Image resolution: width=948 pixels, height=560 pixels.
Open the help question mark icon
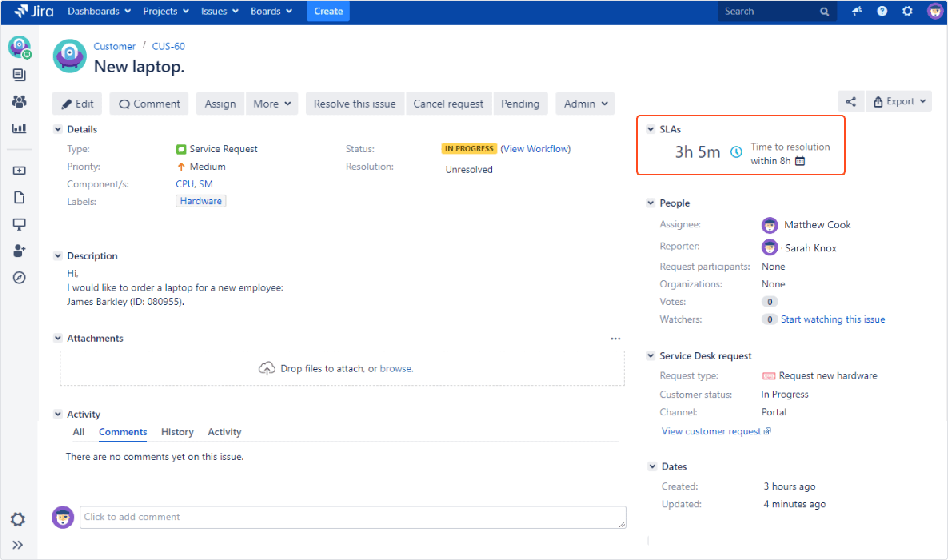882,11
